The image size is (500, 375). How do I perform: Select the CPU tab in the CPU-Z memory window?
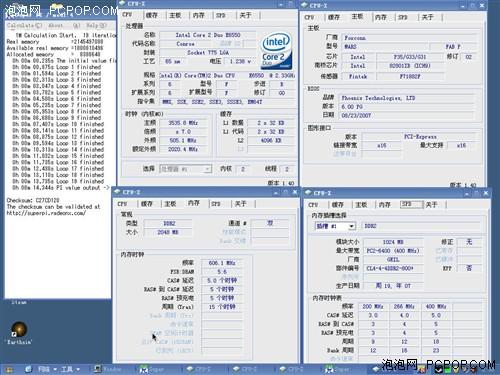tap(122, 204)
